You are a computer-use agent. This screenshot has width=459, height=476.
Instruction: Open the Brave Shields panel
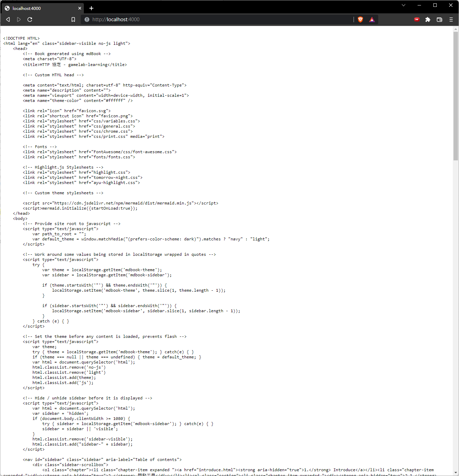[360, 19]
